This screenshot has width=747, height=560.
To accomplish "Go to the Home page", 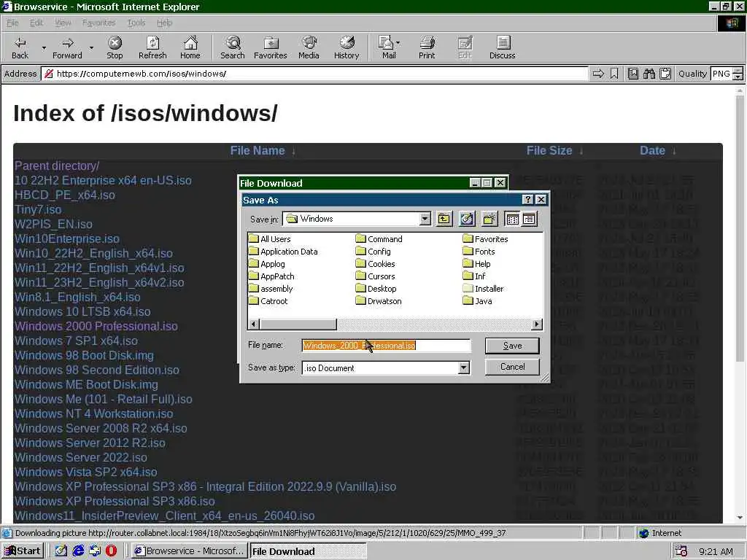I will tap(190, 47).
